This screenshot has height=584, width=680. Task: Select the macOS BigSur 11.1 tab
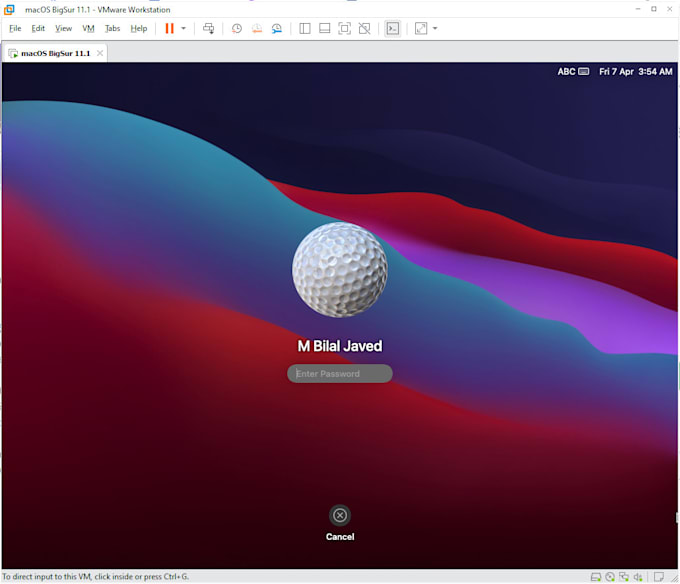[x=56, y=53]
